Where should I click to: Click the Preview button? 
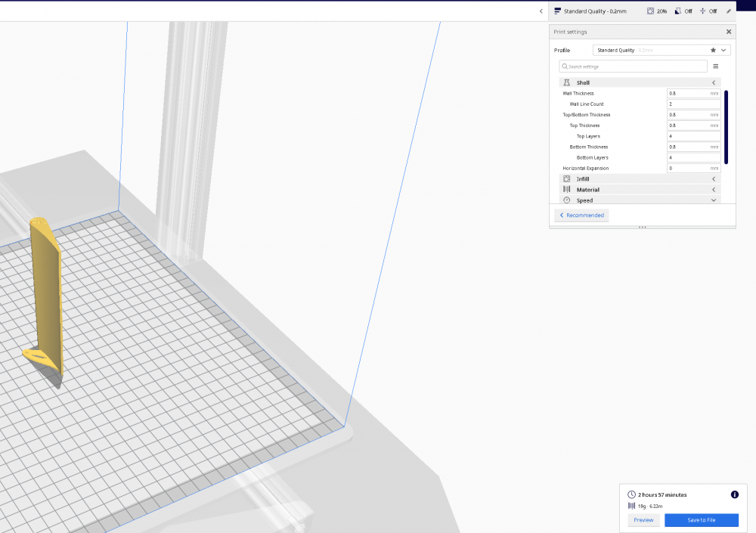coord(643,520)
